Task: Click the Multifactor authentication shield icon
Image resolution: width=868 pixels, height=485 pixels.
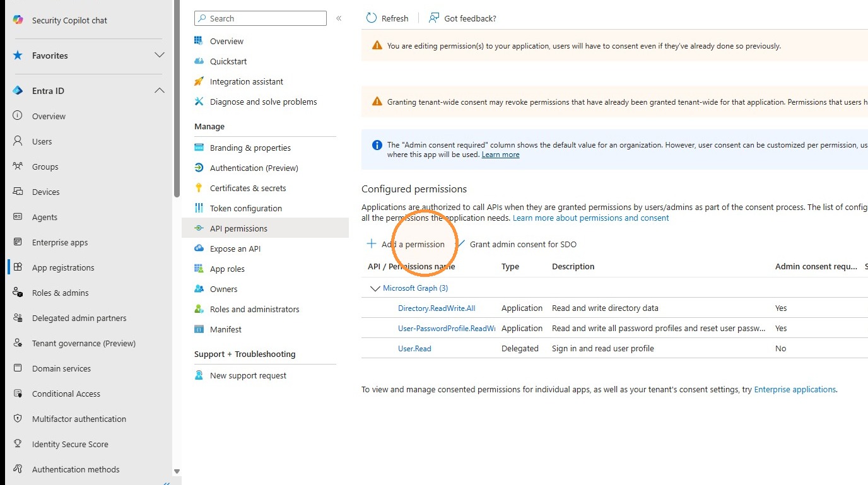Action: point(18,419)
